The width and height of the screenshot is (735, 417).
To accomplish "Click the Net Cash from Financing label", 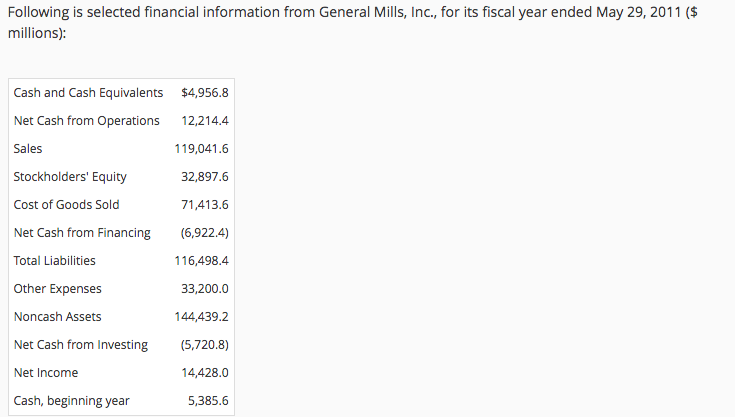I will click(82, 233).
